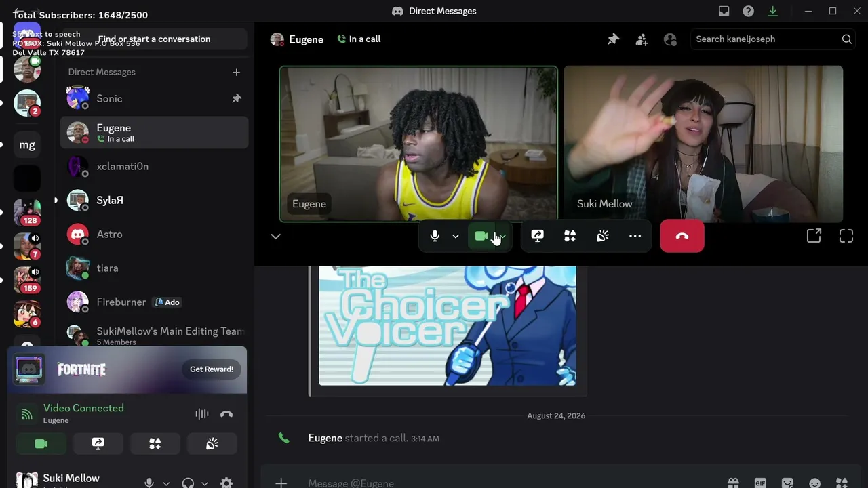Pop out the call window

pyautogui.click(x=814, y=236)
